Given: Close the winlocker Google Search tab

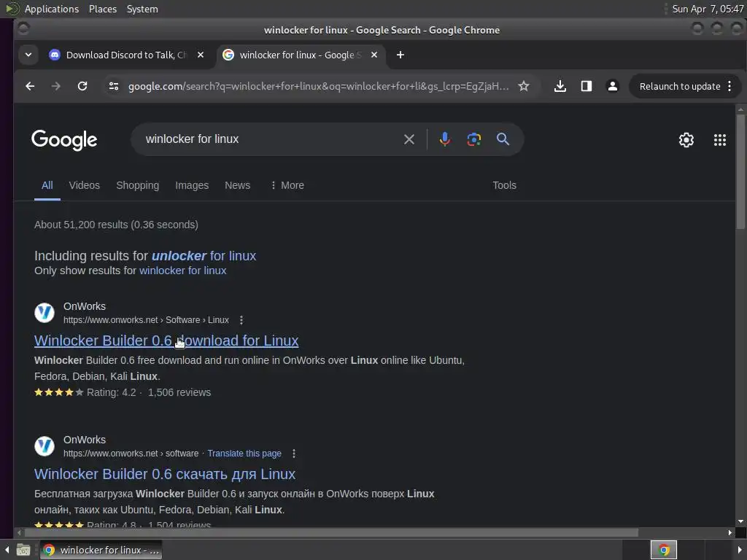Looking at the screenshot, I should tap(374, 55).
